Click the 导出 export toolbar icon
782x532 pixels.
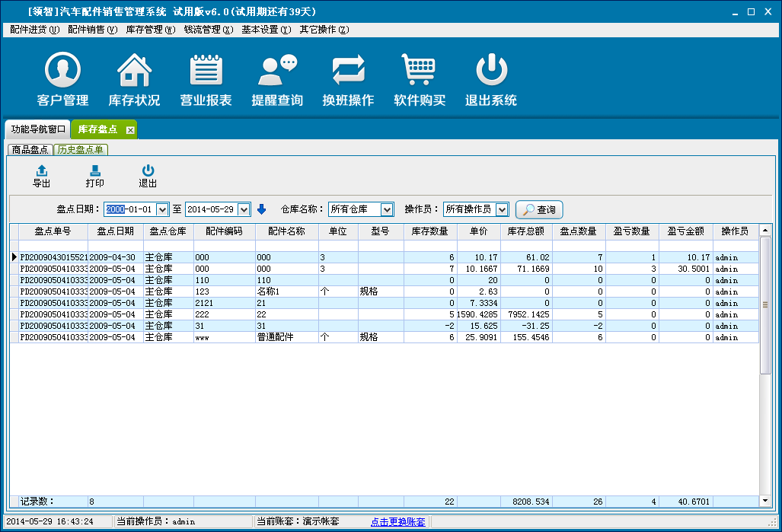point(42,171)
